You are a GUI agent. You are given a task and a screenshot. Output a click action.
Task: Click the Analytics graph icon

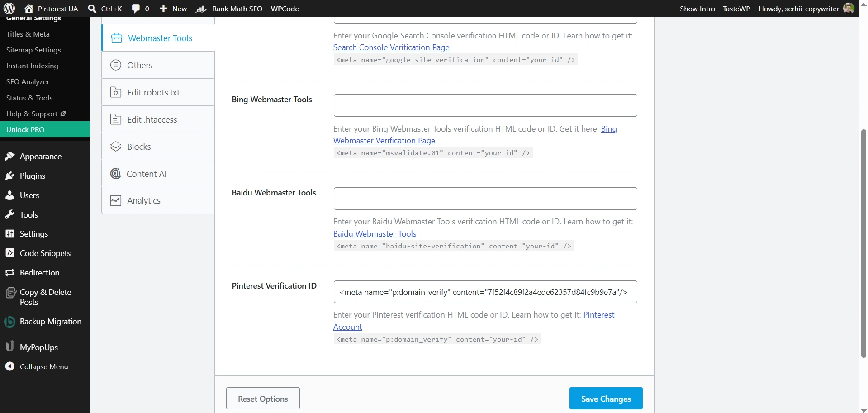(x=116, y=200)
